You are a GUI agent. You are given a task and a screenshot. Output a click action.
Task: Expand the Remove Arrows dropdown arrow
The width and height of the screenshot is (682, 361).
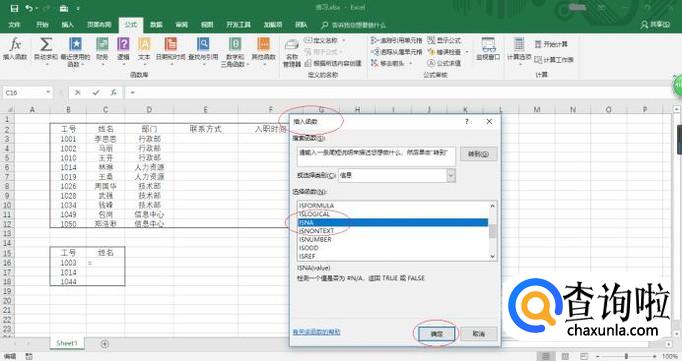(x=409, y=63)
